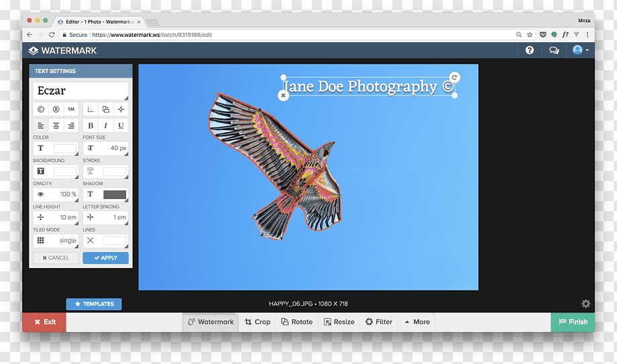Remove watermark using the X handle
The width and height of the screenshot is (617, 364).
click(x=283, y=95)
